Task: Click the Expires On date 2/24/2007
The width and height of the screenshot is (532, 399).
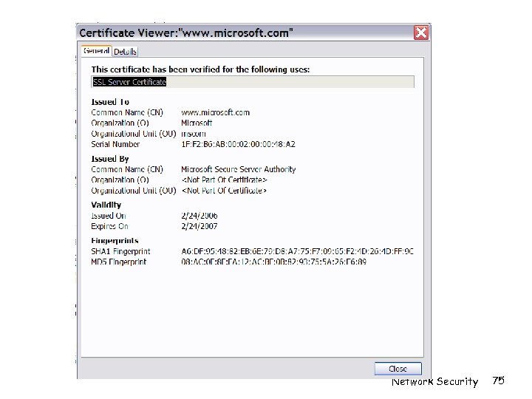Action: pyautogui.click(x=199, y=226)
